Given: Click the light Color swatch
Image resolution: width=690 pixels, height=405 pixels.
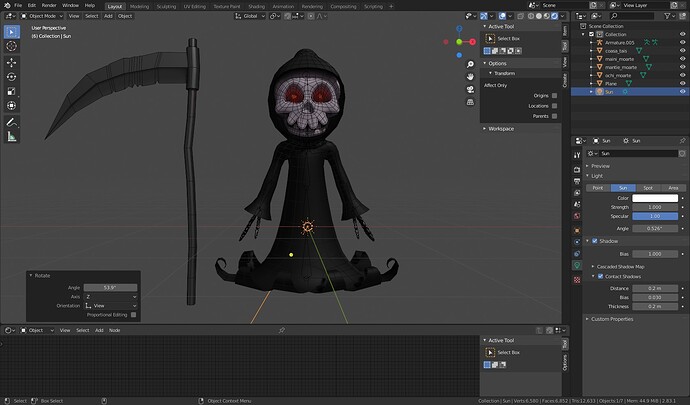Looking at the screenshot, I should click(x=655, y=198).
